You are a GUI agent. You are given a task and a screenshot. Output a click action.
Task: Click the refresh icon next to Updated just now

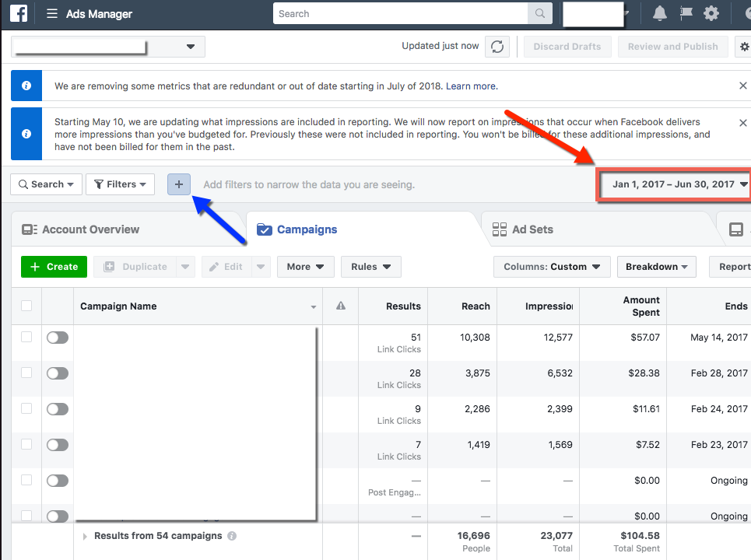coord(497,47)
